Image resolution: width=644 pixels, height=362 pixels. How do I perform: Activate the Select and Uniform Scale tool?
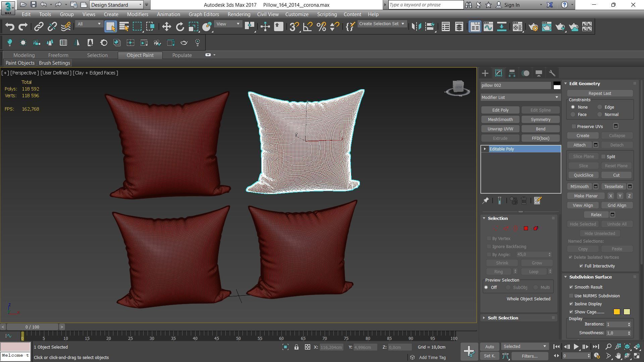(x=194, y=27)
